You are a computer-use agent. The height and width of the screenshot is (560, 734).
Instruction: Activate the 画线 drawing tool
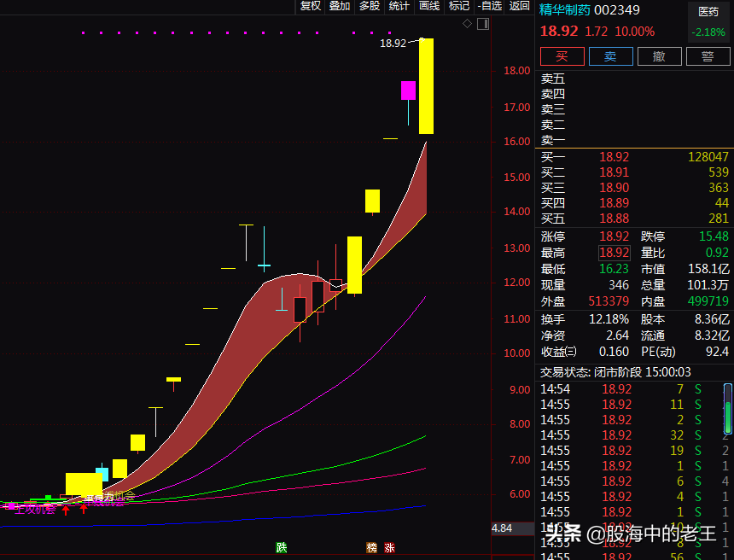click(x=428, y=6)
